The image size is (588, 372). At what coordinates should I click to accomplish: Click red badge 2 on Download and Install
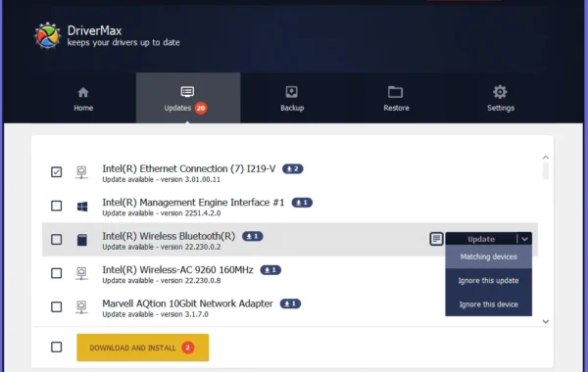coord(188,348)
